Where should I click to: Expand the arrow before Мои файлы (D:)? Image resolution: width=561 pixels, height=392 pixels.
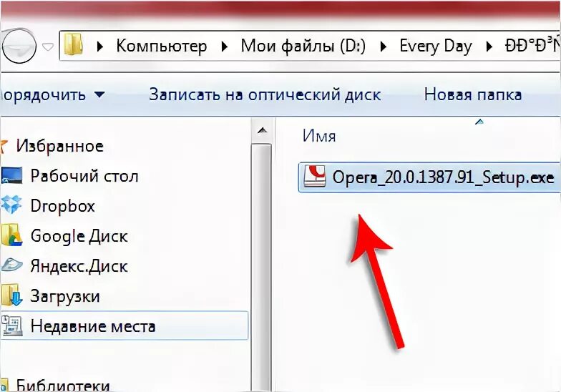tap(225, 46)
